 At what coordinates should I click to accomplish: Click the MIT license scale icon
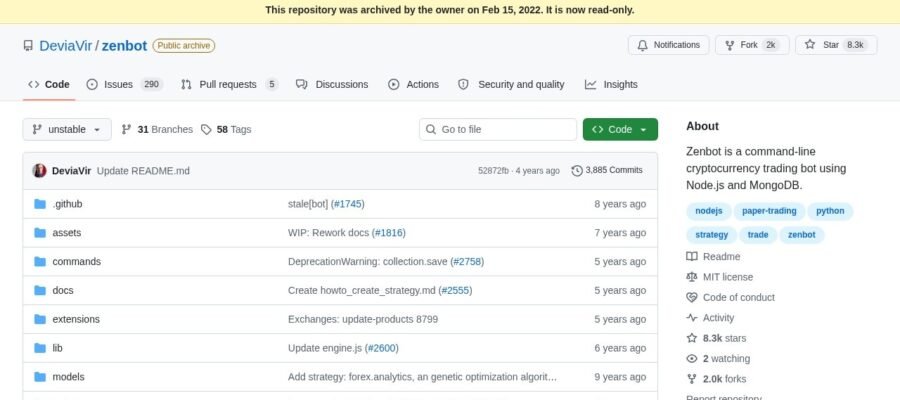coord(692,277)
